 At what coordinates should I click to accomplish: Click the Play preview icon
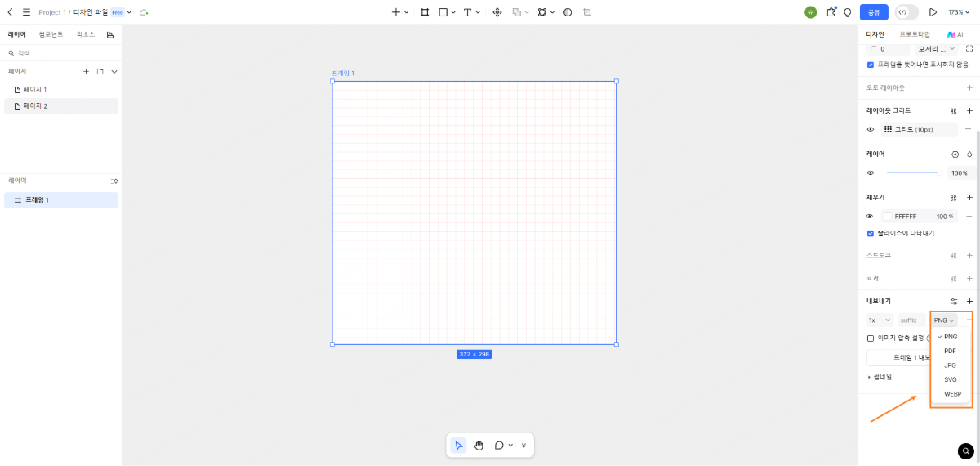[x=933, y=12]
